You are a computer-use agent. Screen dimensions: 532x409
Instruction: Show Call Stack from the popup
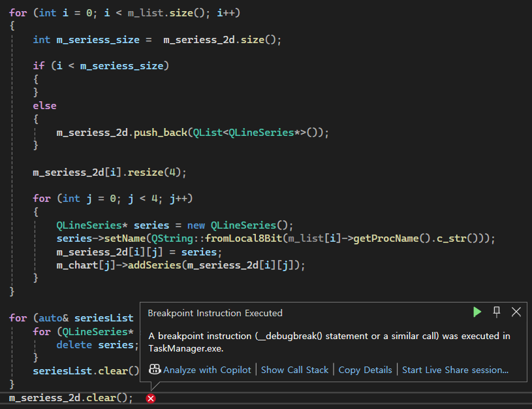tap(294, 370)
